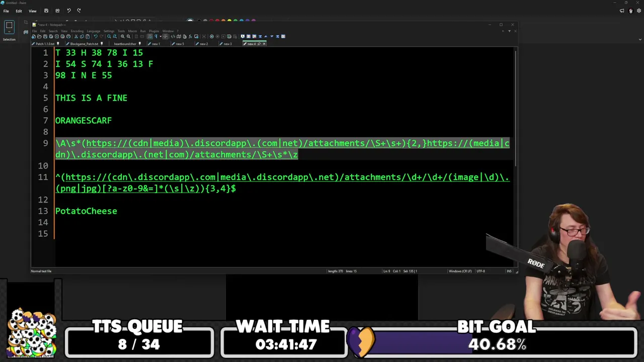Viewport: 644px width, 362px height.
Task: Open the Paint View menu
Action: tap(32, 11)
